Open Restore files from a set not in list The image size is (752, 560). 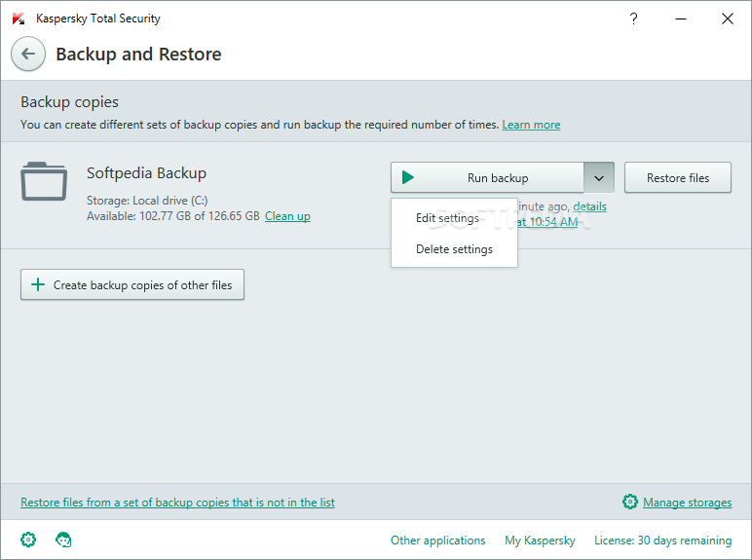(x=177, y=502)
